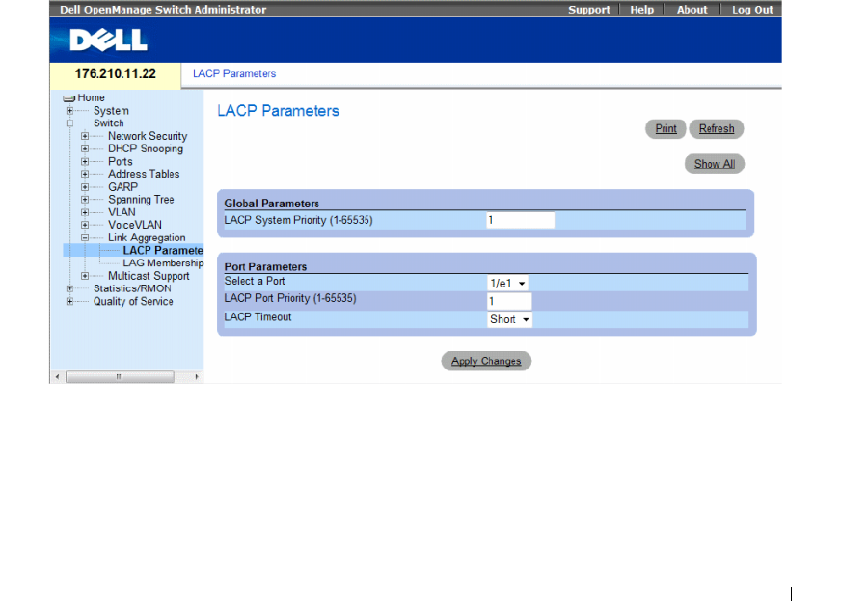Select LACP Parameters tree item
868x601 pixels.
pyautogui.click(x=163, y=251)
